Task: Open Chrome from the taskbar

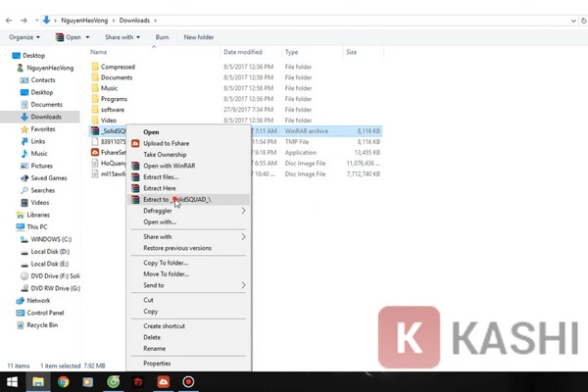Action: pos(63,382)
